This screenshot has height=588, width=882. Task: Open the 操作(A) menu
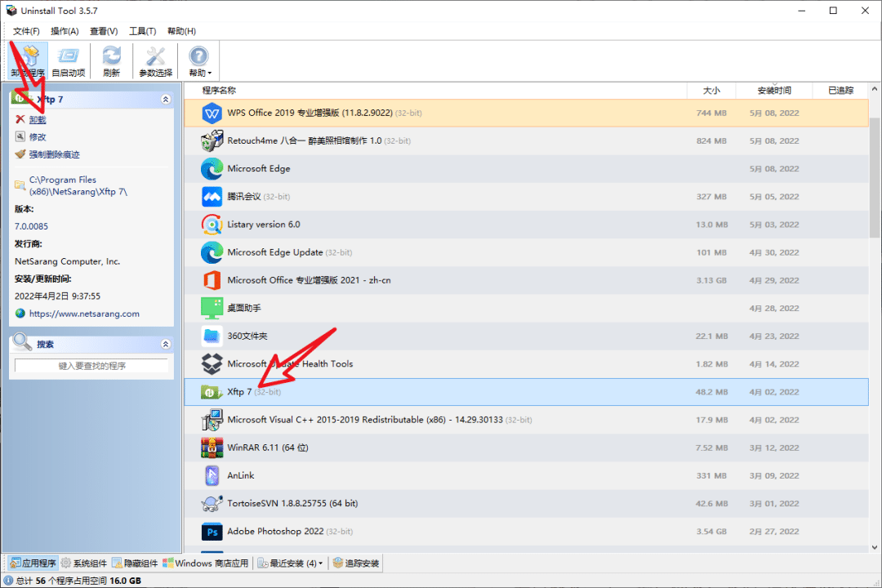[x=65, y=31]
